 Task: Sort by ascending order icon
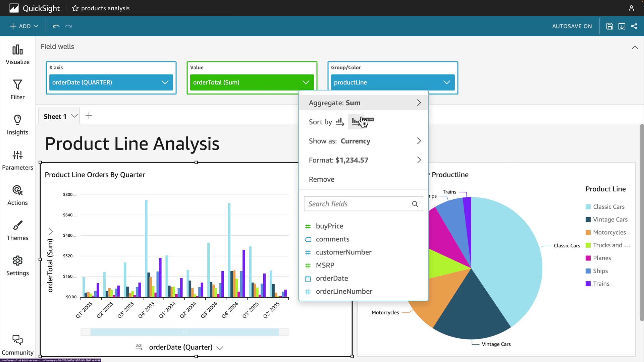(340, 122)
